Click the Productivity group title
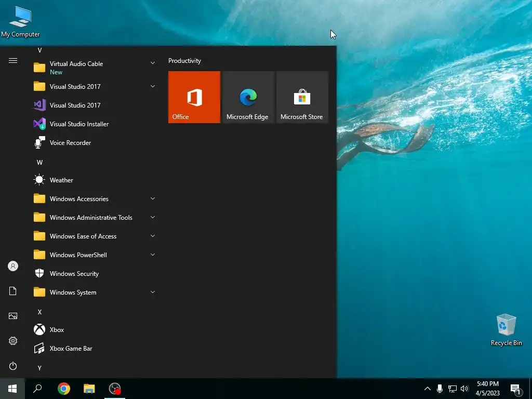The image size is (532, 399). pyautogui.click(x=184, y=61)
